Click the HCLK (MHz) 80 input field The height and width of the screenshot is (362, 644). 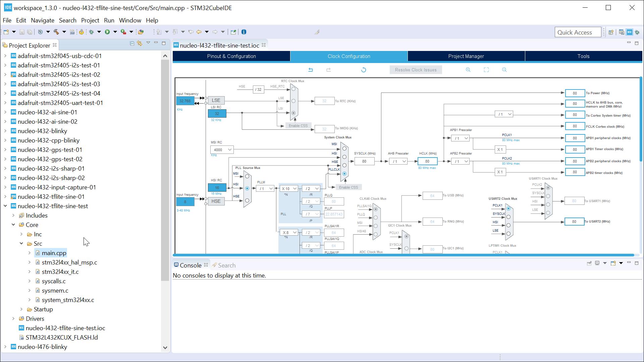coord(427,162)
